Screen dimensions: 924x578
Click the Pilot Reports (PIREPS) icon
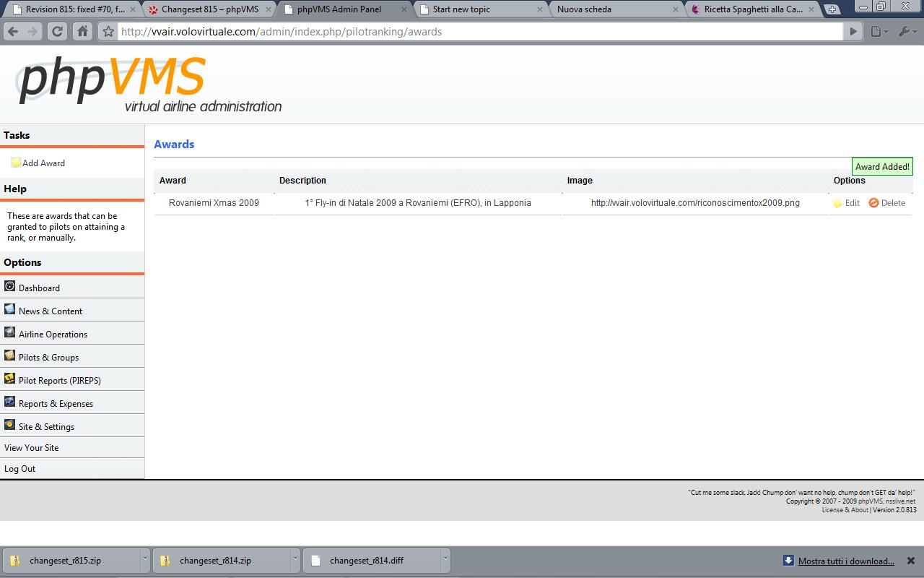[9, 379]
